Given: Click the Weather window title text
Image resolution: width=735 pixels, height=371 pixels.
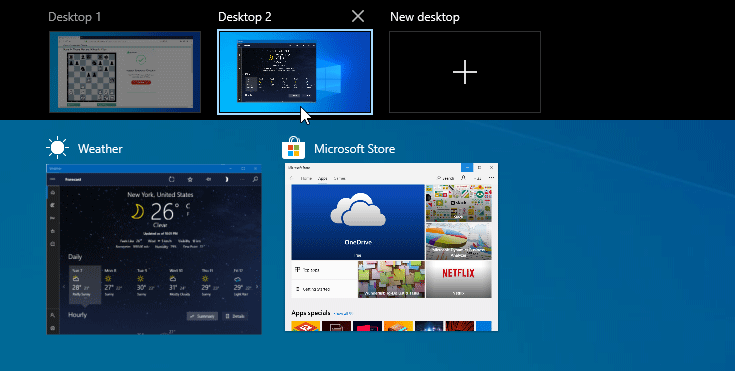Looking at the screenshot, I should [x=100, y=149].
